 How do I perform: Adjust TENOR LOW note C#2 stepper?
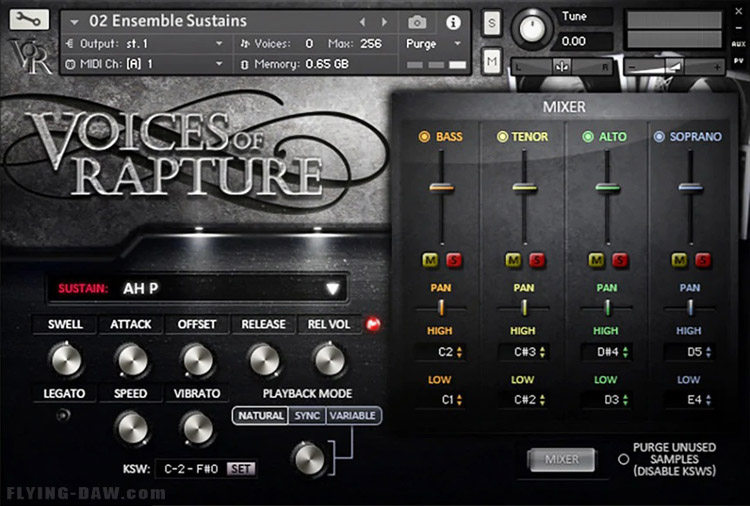click(x=542, y=400)
